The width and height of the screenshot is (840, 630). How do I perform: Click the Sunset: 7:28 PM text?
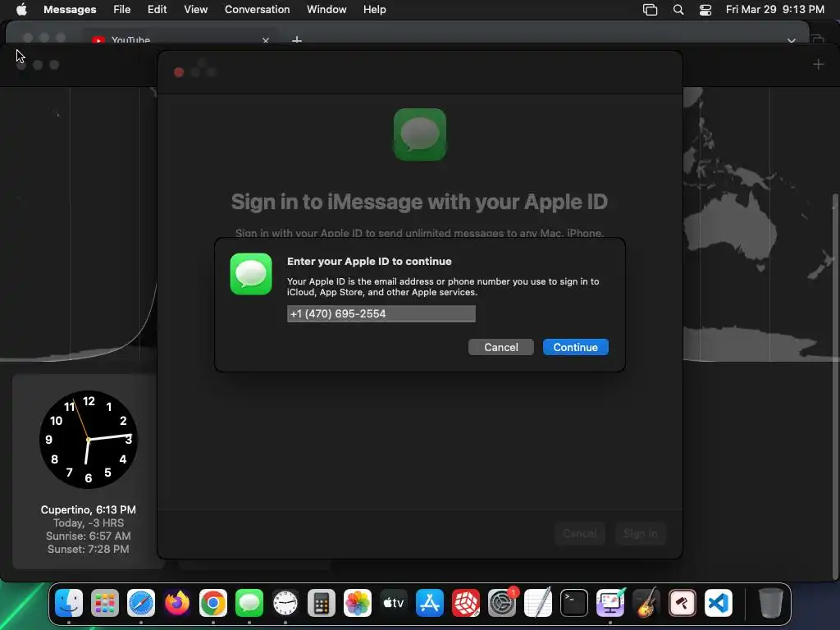89,549
